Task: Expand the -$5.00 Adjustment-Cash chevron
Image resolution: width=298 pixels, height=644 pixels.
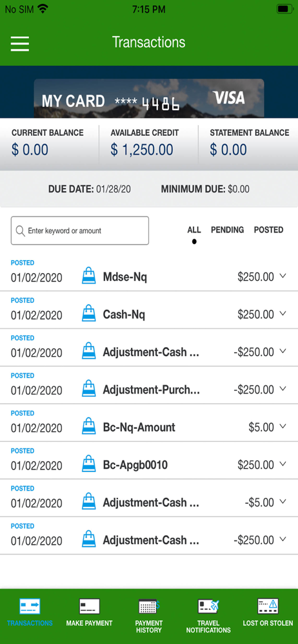Action: point(283,502)
